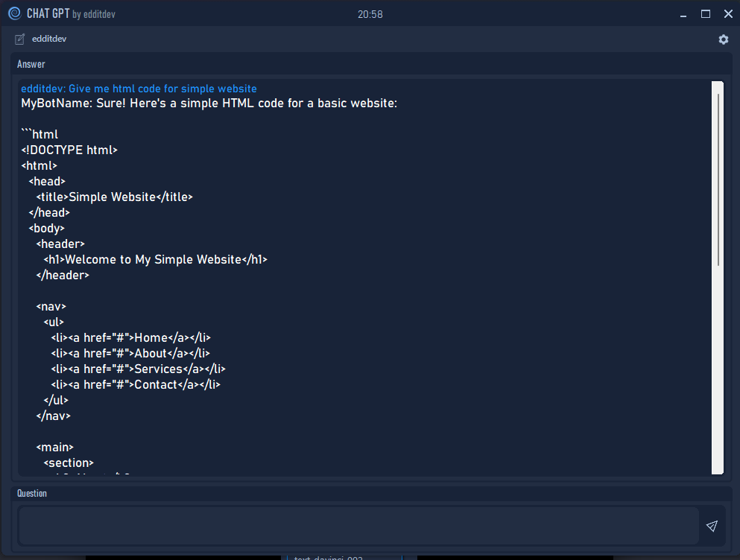Screen dimensions: 740x560
Task: Send the question with paper plane icon
Action: (x=712, y=526)
